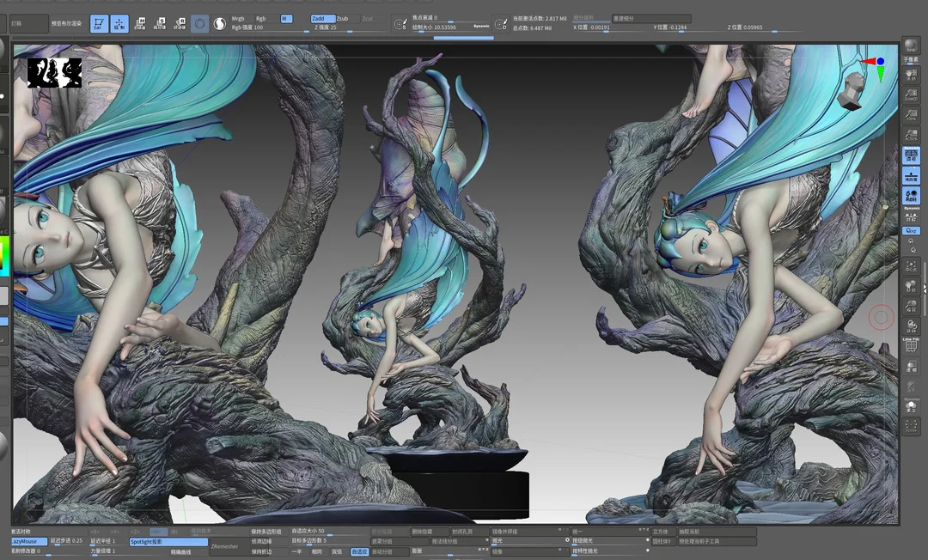Turn on Mrgb paint mode
This screenshot has width=928, height=560.
coord(238,18)
